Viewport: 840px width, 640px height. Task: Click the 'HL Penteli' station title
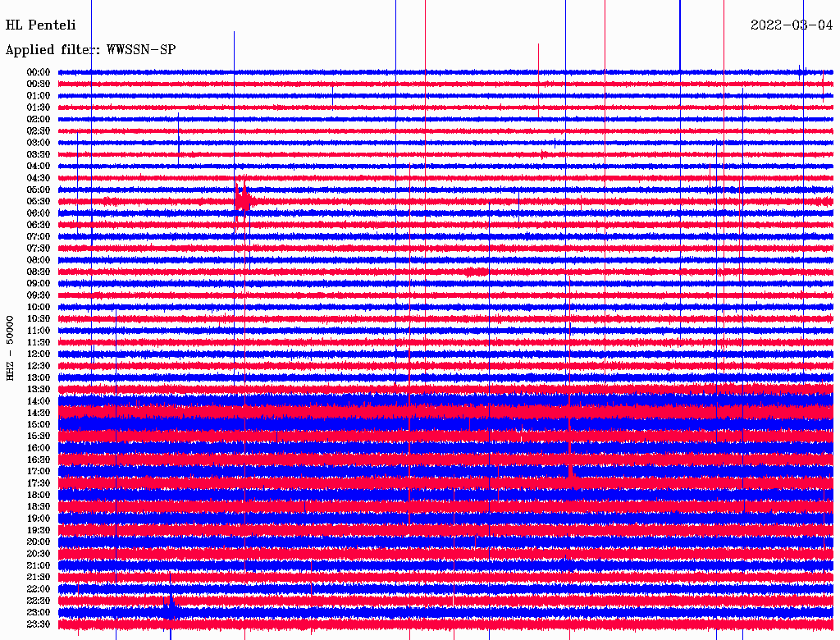(x=41, y=25)
